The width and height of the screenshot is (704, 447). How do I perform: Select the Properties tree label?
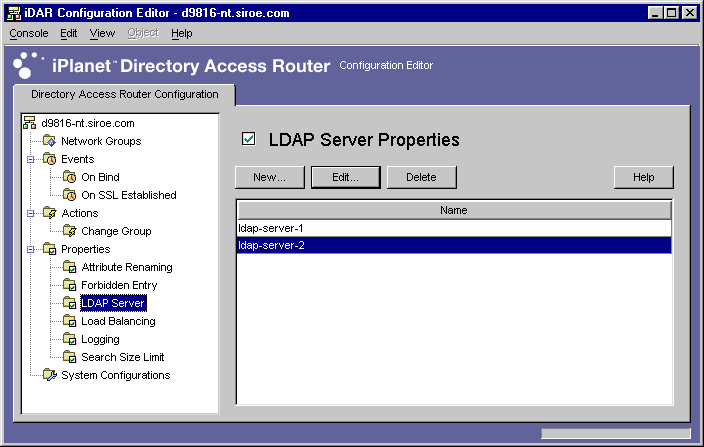coord(85,249)
